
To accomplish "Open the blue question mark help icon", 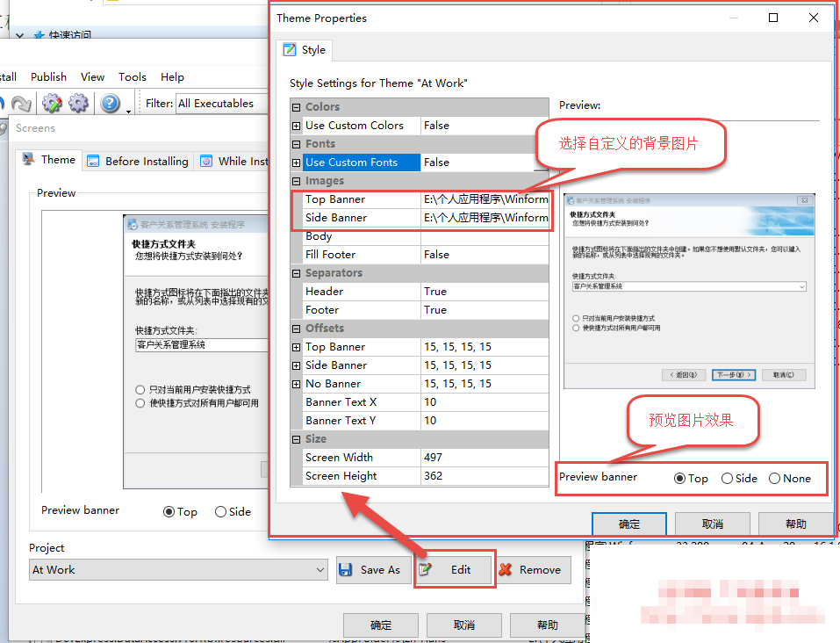I will (111, 103).
